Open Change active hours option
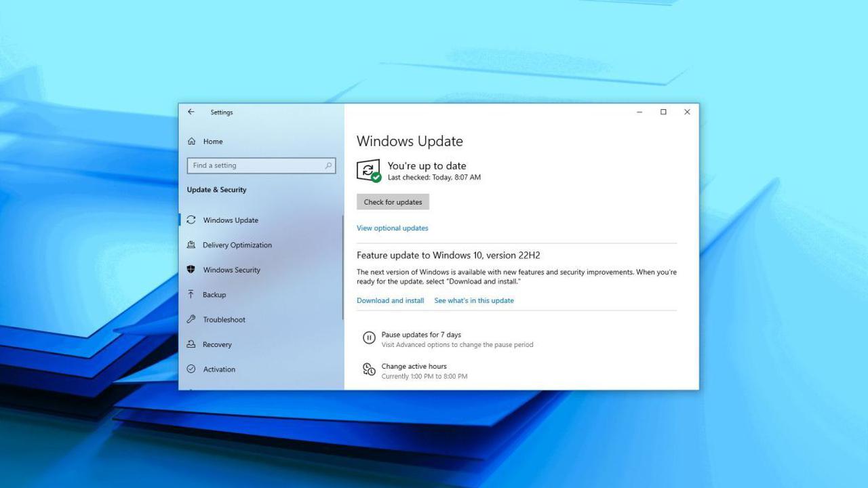The image size is (868, 488). click(414, 367)
